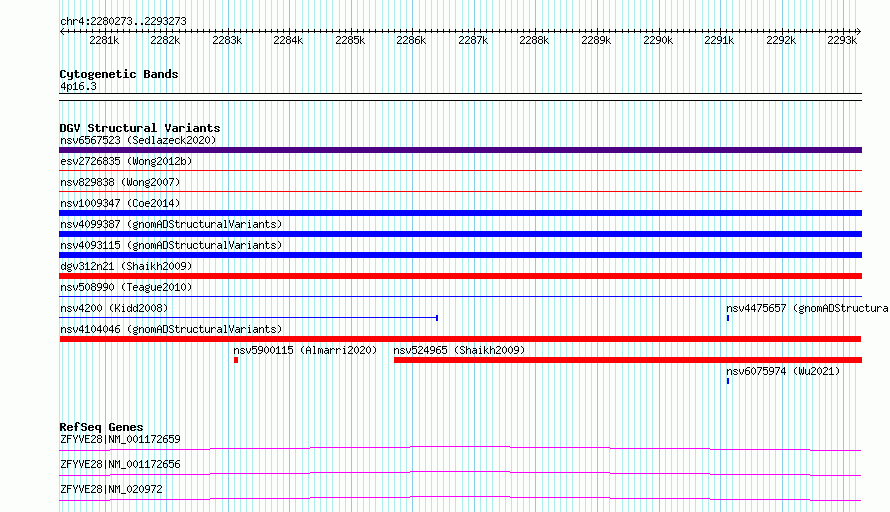Screen dimensions: 890x512
Task: Click the 2290k ruler tick label
Action: pyautogui.click(x=658, y=40)
